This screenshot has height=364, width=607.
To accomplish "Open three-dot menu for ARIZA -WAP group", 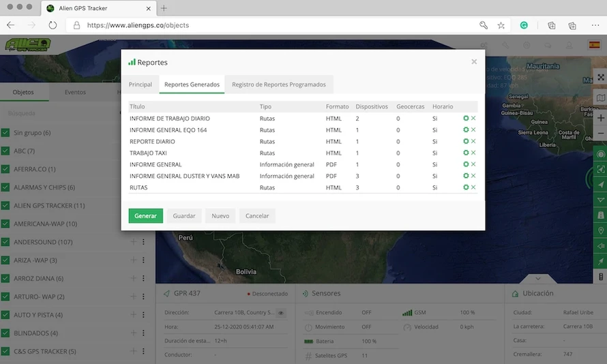I will (x=143, y=260).
